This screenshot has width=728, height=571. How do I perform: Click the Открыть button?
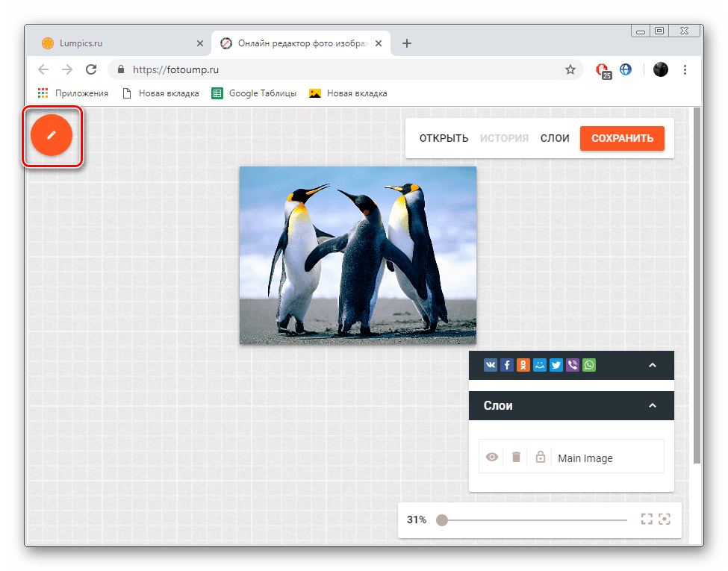[x=444, y=138]
